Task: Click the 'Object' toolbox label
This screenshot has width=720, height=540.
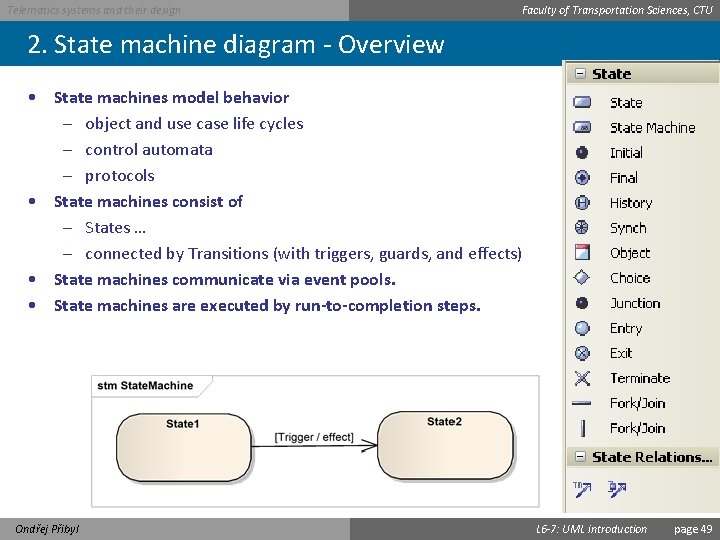Action: pos(630,253)
